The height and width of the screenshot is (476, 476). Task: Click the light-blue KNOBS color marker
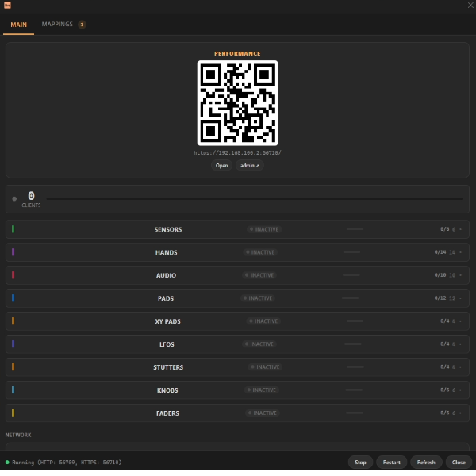pos(13,390)
